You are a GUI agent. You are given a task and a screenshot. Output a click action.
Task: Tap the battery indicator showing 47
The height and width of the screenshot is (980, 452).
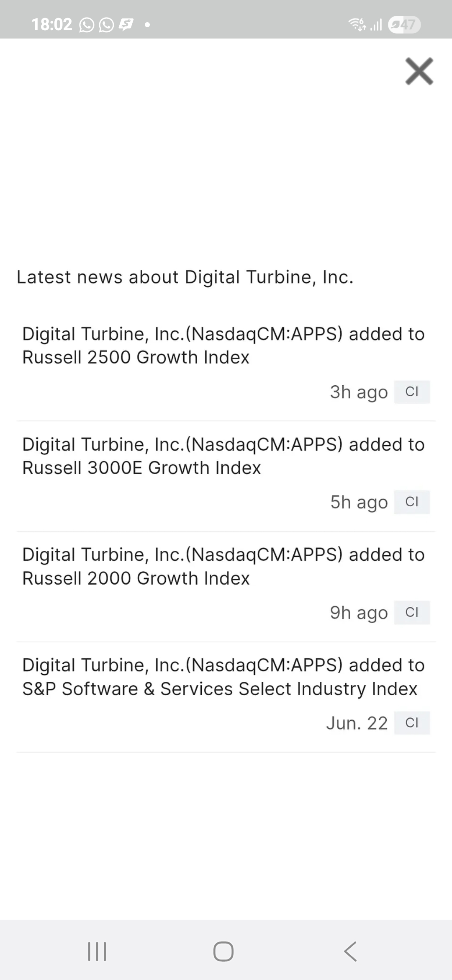404,25
